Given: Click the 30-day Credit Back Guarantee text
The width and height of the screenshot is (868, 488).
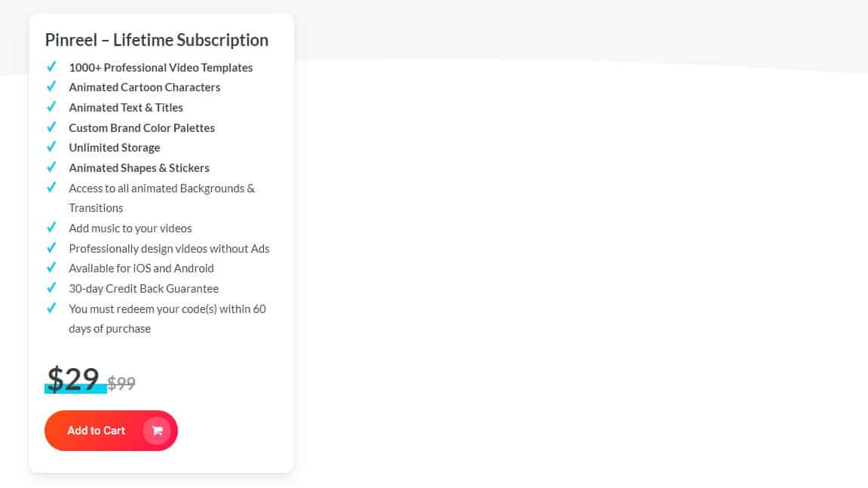Looking at the screenshot, I should (143, 288).
